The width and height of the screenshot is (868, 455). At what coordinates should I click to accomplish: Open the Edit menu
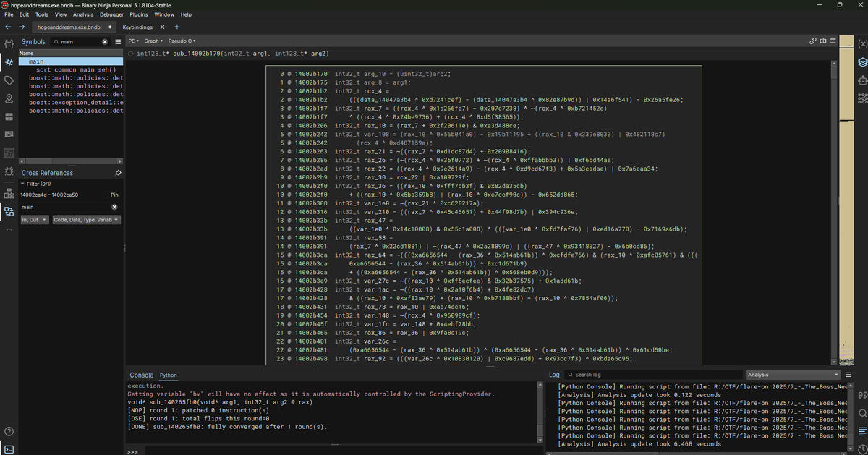[25, 14]
